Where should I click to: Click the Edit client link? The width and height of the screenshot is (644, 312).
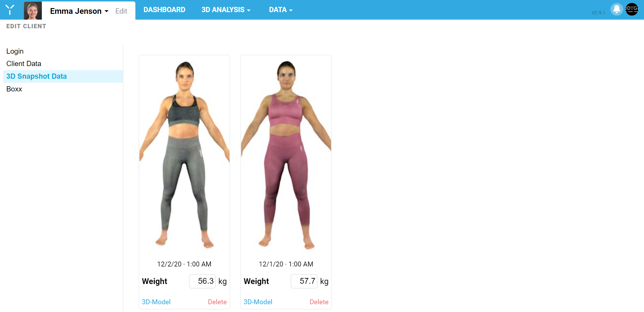point(121,11)
